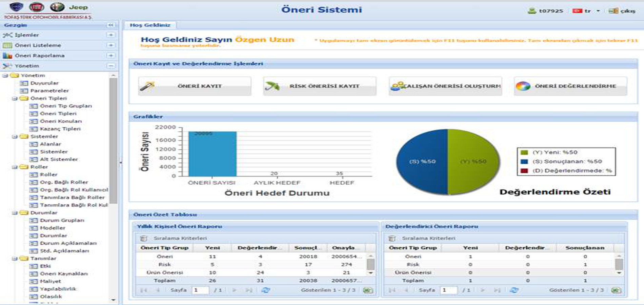Collapse the Yönetim root tree folder
This screenshot has width=644, height=305.
pyautogui.click(x=5, y=76)
